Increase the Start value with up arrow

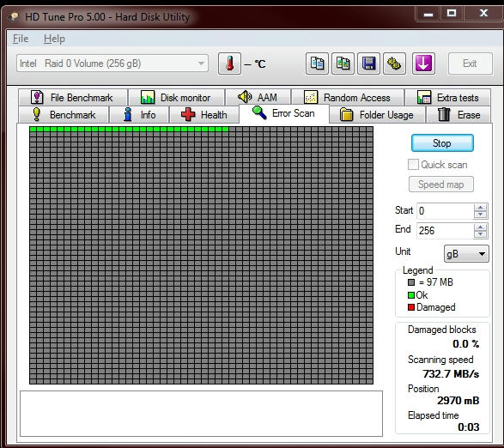coord(480,208)
